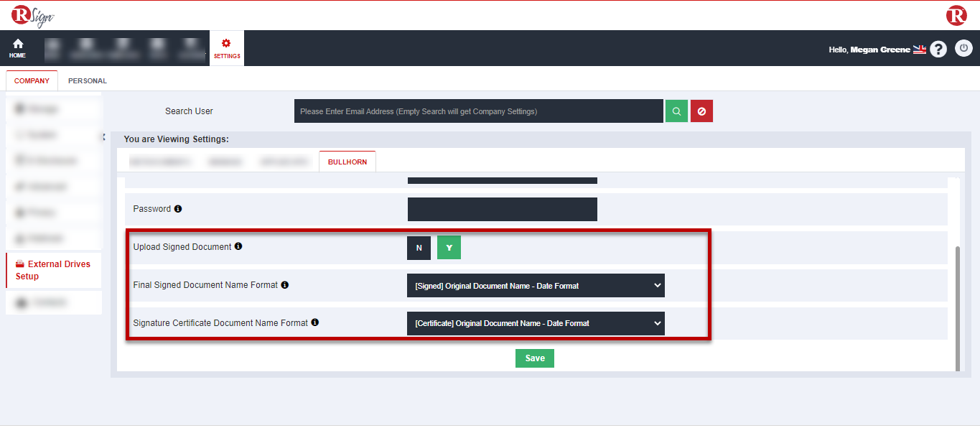This screenshot has height=428, width=980.
Task: Open the Signature Certificate Document Name Format dropdown
Action: point(535,323)
